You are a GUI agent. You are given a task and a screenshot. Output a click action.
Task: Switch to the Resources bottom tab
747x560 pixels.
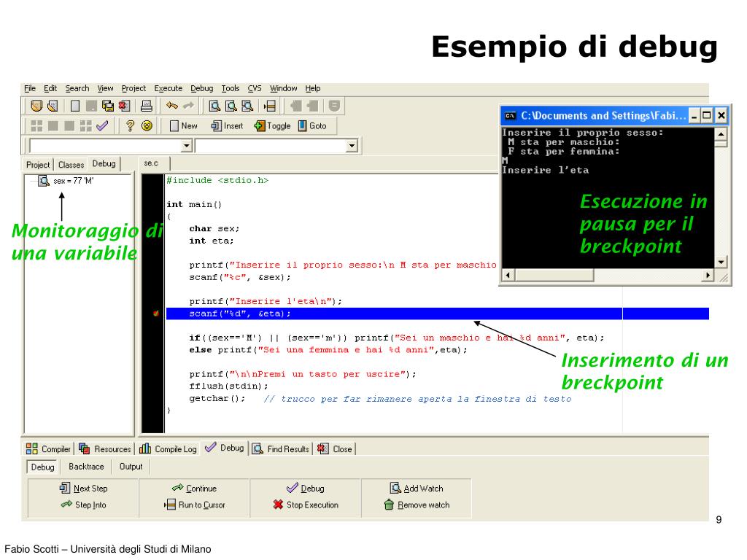[x=105, y=449]
